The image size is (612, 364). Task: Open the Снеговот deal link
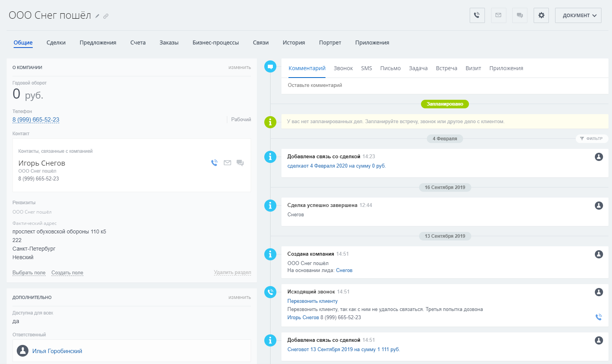click(343, 350)
